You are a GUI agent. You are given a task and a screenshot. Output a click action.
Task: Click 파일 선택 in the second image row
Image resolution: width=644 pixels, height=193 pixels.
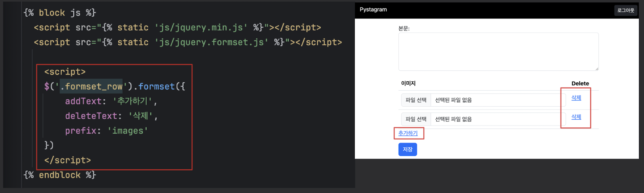(x=416, y=119)
